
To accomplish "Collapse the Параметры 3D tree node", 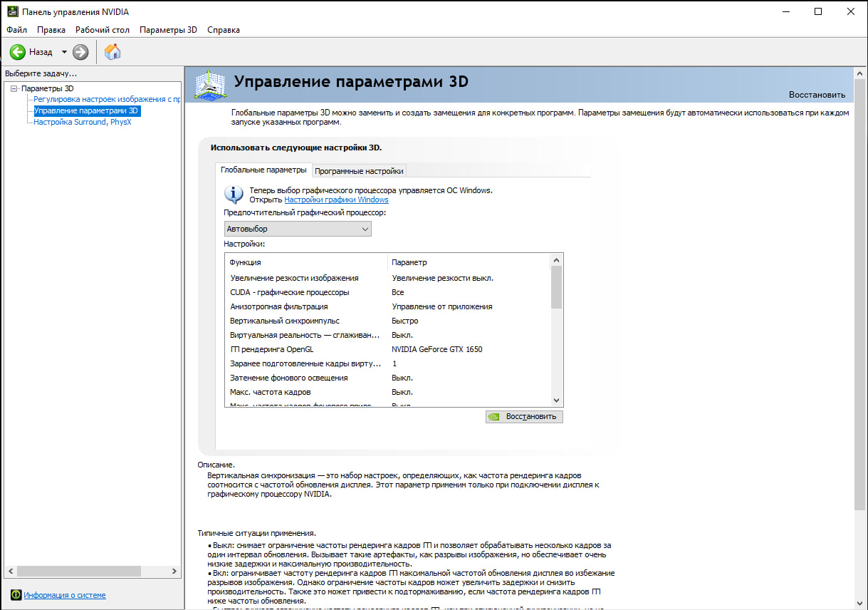I will point(14,88).
